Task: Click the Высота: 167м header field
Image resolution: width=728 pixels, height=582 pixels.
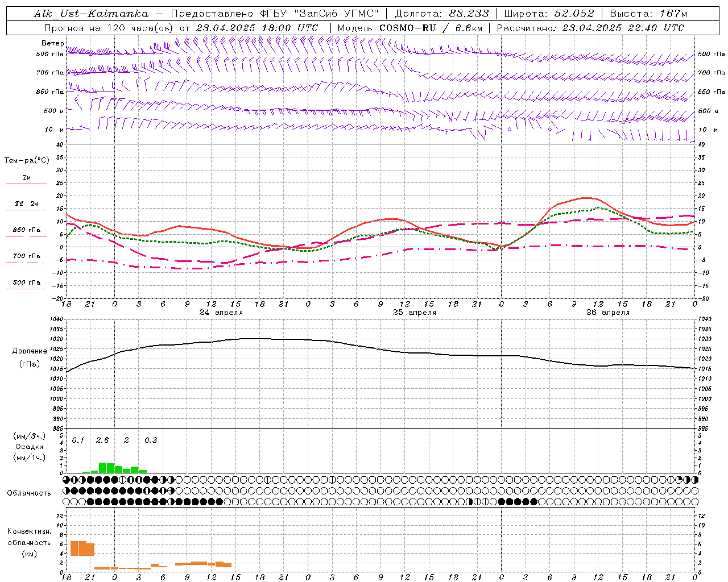Action: 648,14
